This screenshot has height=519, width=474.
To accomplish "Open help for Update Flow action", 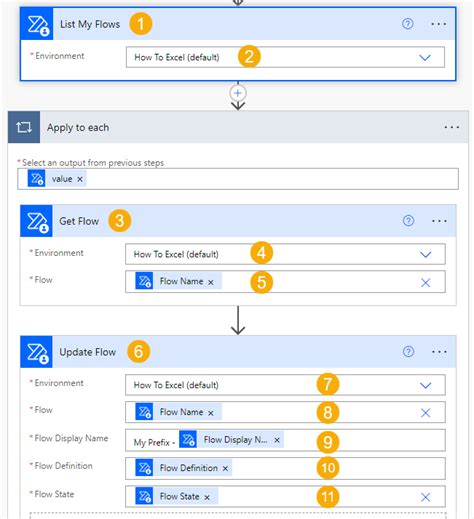I will pyautogui.click(x=408, y=351).
